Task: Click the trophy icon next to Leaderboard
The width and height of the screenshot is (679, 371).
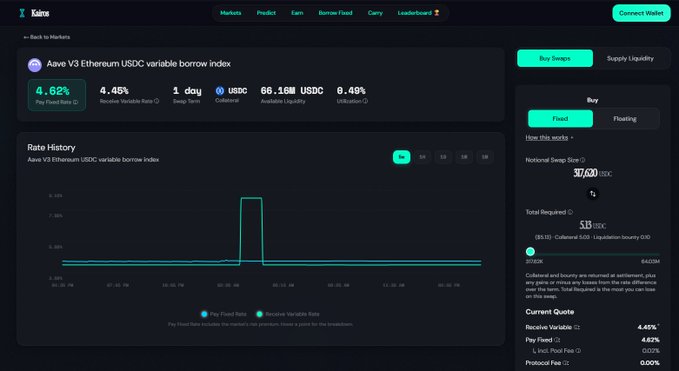Action: 436,13
